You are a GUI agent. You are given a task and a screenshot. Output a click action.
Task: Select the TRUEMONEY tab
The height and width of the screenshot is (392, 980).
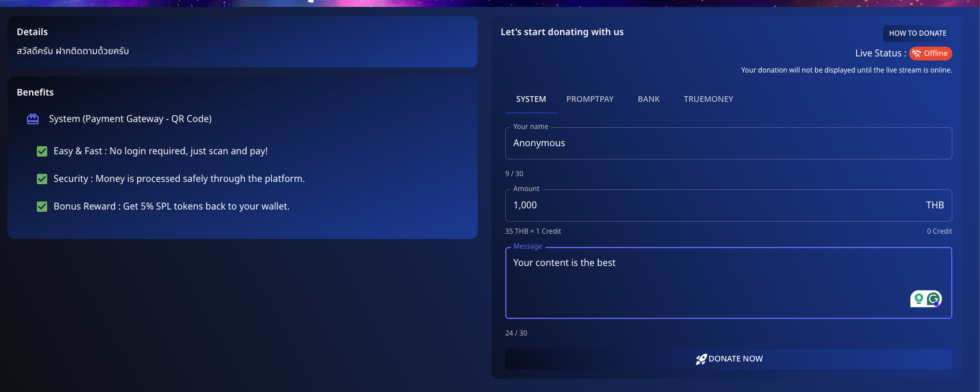pyautogui.click(x=709, y=99)
